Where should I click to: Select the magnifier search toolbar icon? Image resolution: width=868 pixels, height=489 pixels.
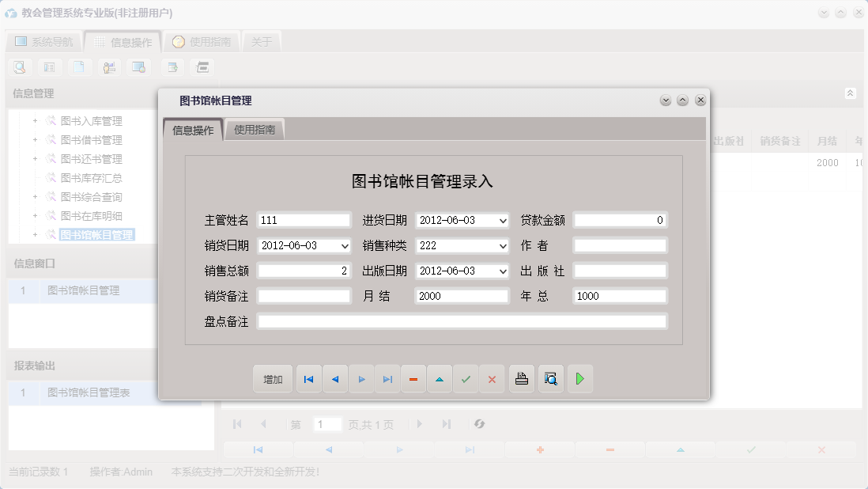[19, 67]
